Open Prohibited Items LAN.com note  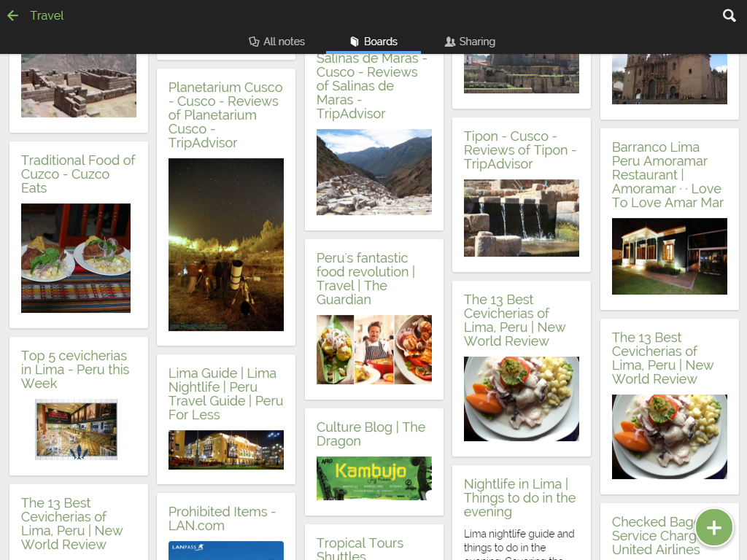[x=222, y=518]
